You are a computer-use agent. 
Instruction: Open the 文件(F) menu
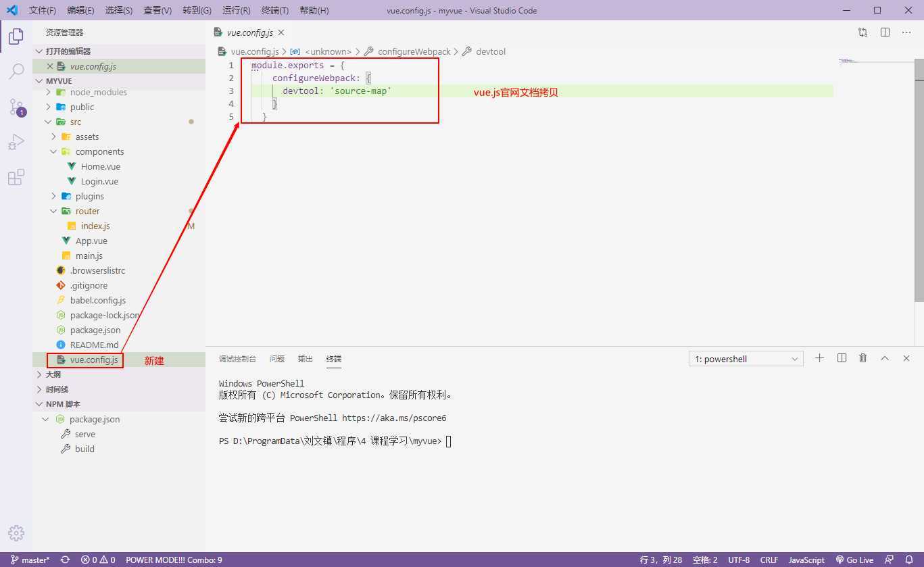pos(43,10)
